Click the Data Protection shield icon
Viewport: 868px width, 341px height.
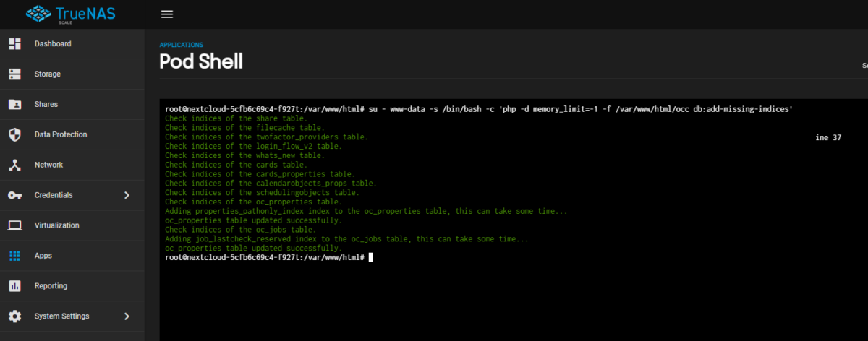[14, 135]
